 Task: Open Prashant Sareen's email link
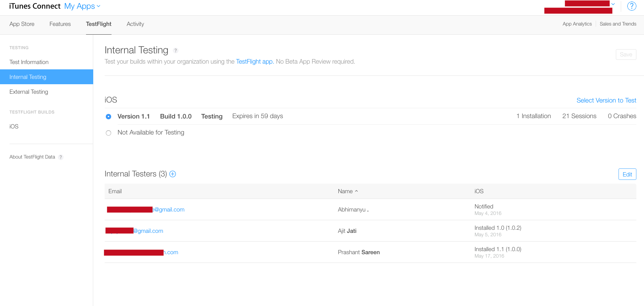pos(141,252)
